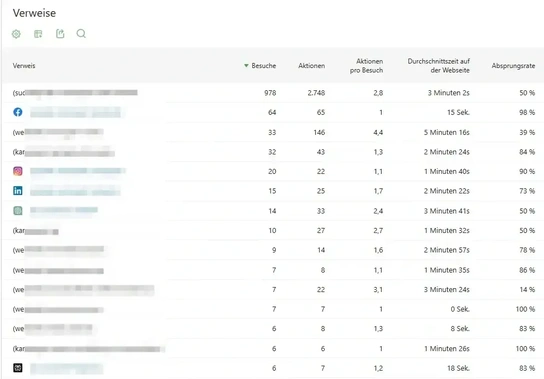Click the Instagram icon in referrer list
The image size is (544, 379).
click(18, 171)
